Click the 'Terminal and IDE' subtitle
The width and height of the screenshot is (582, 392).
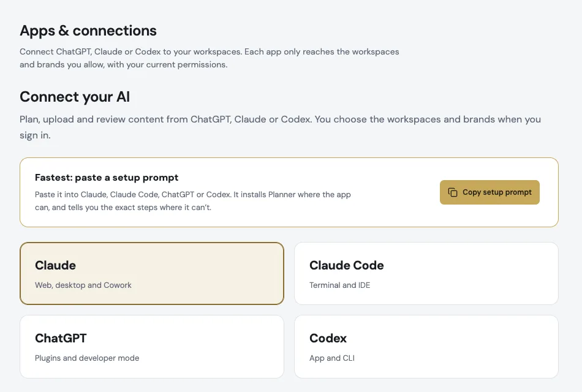[339, 285]
